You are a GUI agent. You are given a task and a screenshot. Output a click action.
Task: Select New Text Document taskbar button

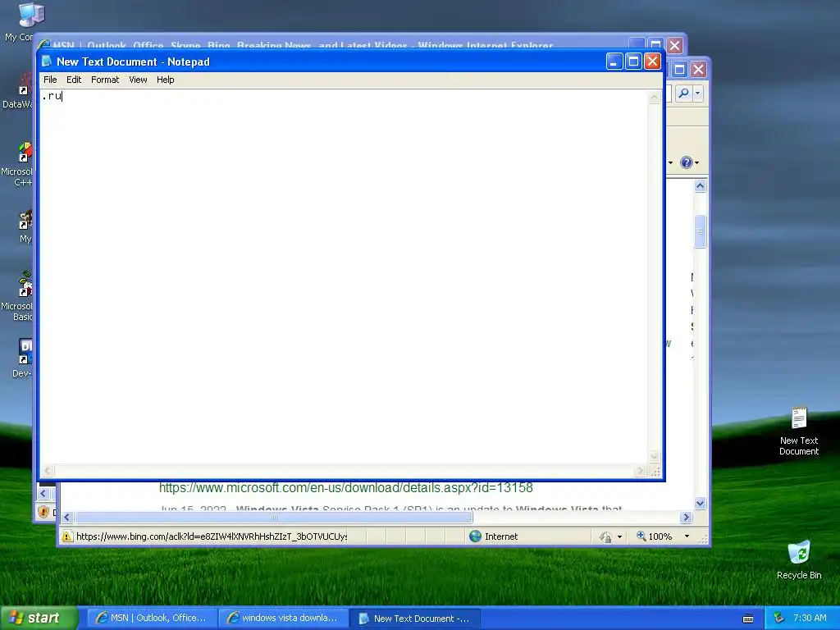click(x=414, y=619)
